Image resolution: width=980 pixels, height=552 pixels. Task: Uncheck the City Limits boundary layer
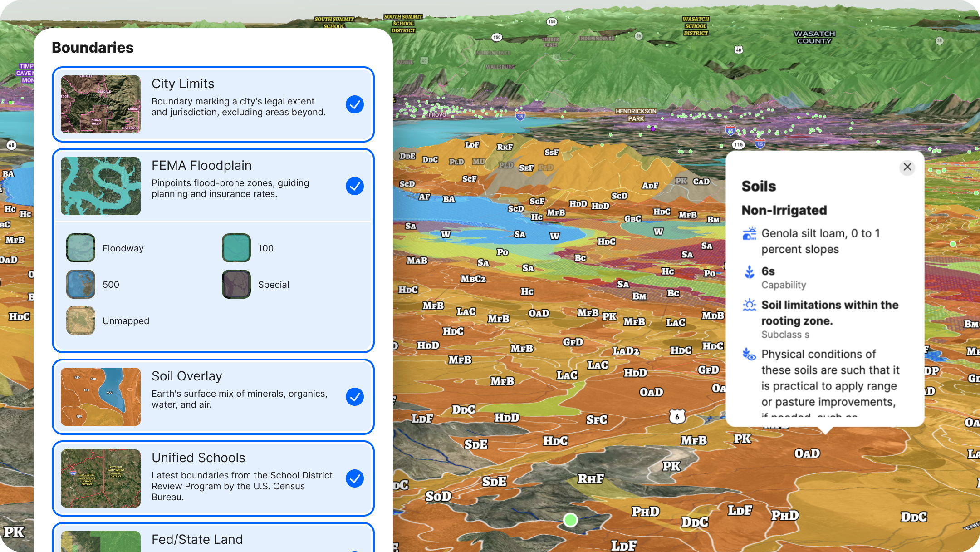click(x=354, y=104)
